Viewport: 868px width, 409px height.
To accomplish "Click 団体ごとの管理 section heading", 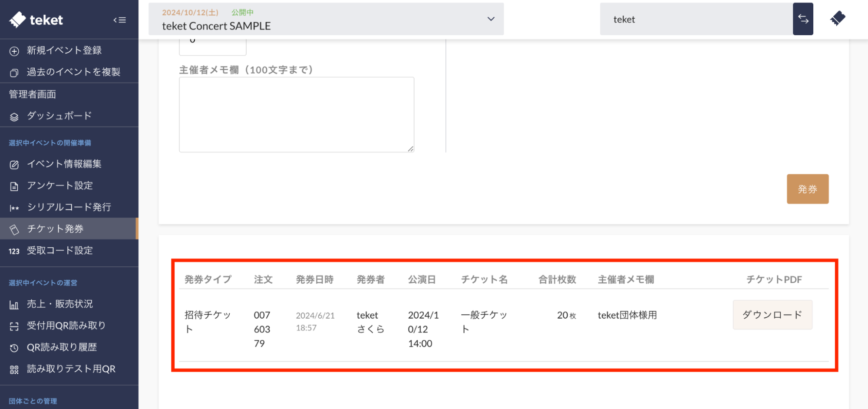I will click(x=33, y=401).
